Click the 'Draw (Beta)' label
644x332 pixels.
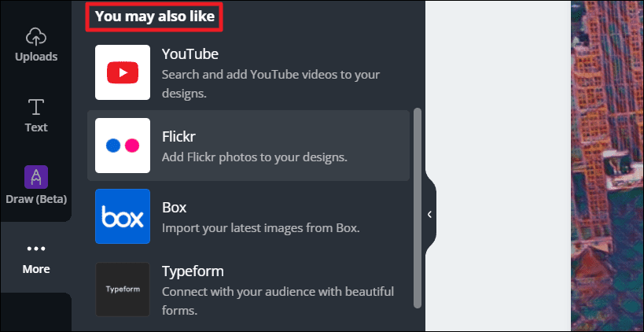point(36,199)
